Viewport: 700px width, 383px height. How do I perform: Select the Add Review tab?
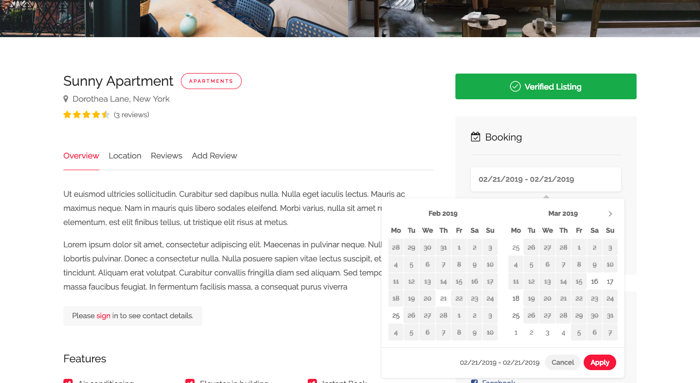point(214,156)
